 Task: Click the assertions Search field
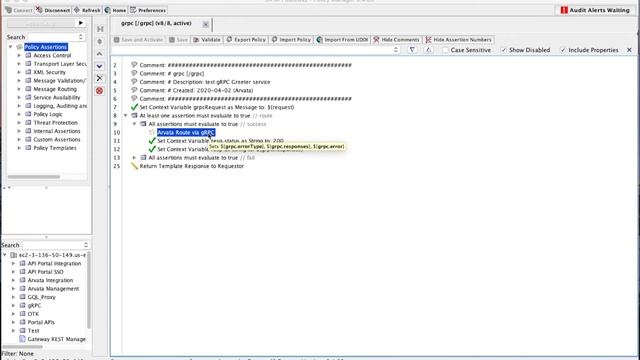(x=52, y=37)
